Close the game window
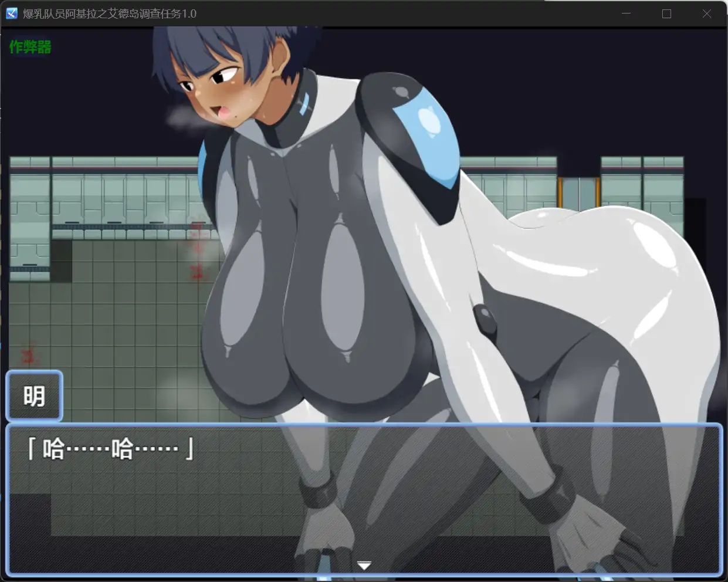This screenshot has width=728, height=582. pyautogui.click(x=706, y=13)
